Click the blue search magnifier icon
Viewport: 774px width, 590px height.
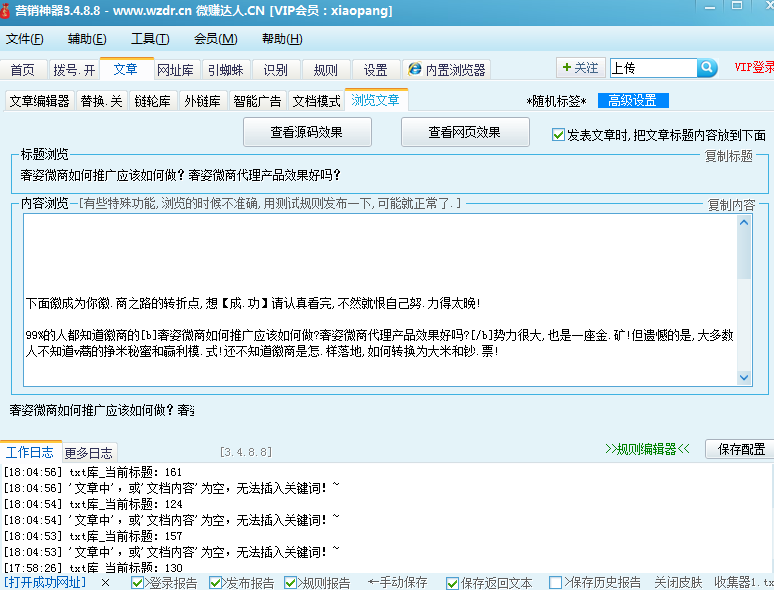707,68
